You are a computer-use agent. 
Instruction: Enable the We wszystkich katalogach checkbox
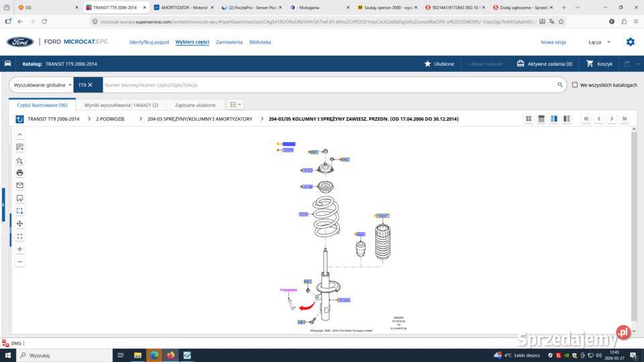coord(575,85)
